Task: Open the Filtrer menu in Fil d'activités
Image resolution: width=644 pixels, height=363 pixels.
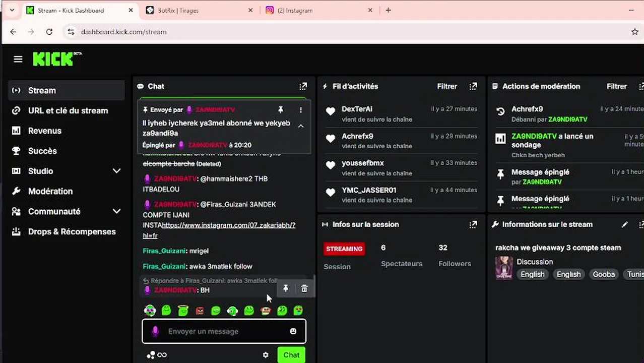Action: [447, 86]
